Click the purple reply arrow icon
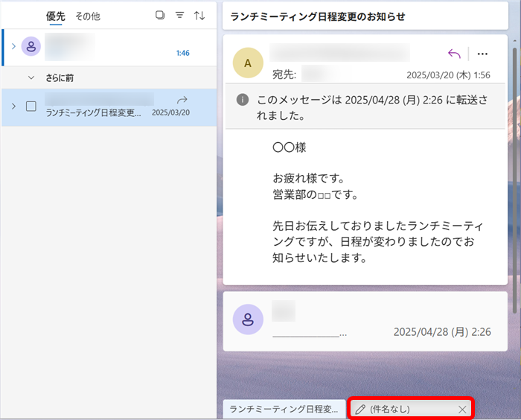Screen dimensions: 521x420 tap(454, 54)
